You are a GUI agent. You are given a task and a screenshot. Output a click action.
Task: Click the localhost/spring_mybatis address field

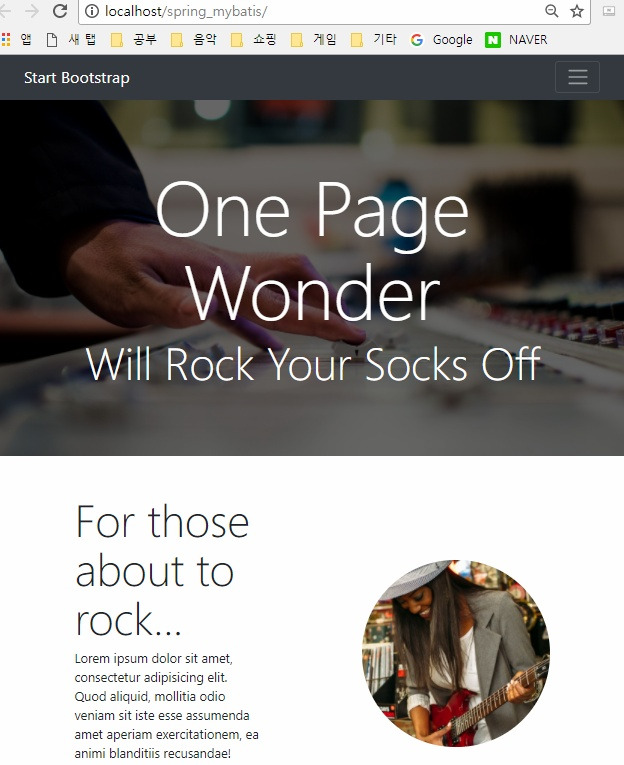coord(312,11)
